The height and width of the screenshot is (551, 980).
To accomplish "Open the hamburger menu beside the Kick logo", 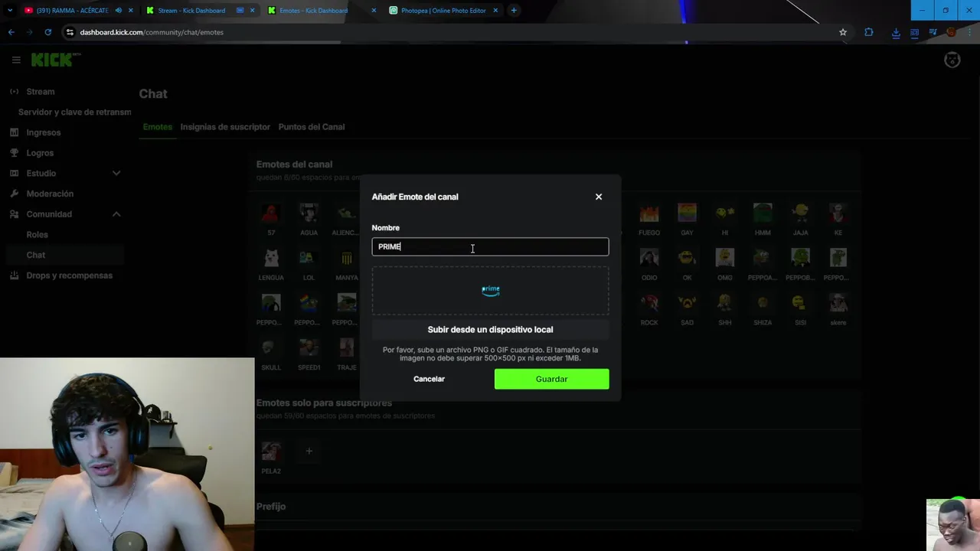I will (16, 60).
